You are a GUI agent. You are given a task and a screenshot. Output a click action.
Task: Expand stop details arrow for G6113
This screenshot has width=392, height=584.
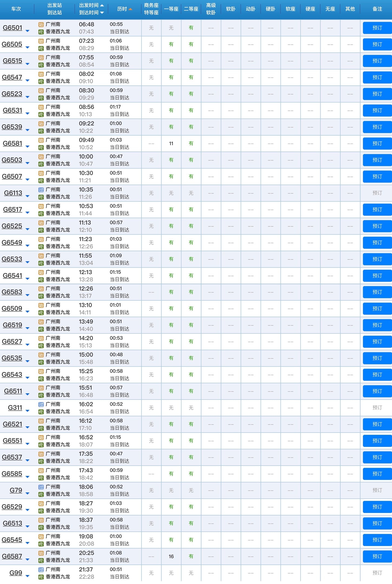[27, 196]
